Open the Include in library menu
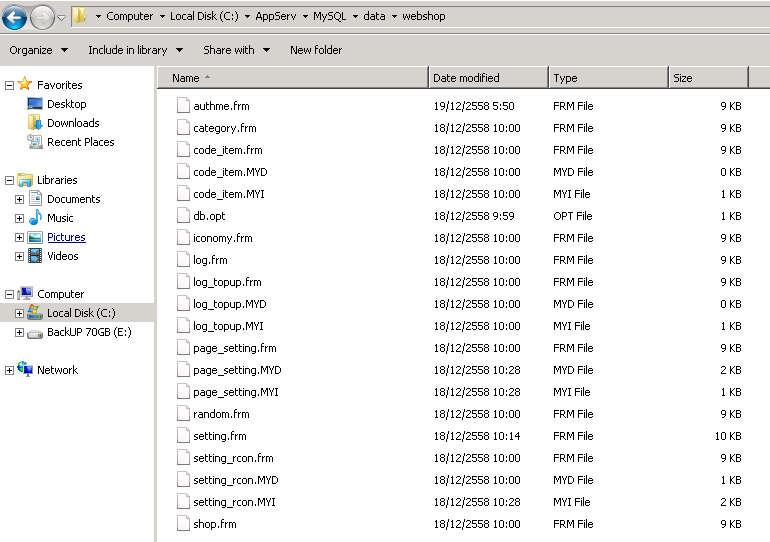 tap(136, 50)
